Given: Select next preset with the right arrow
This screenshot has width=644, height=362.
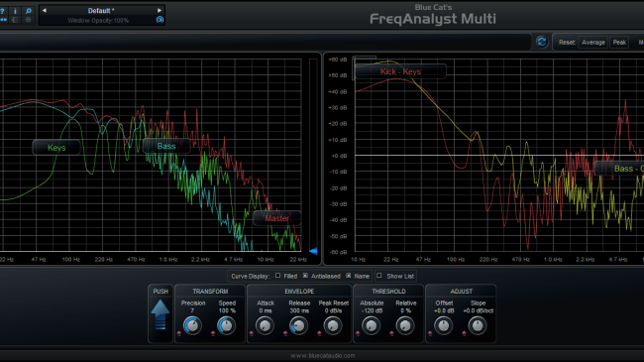Looking at the screenshot, I should point(160,10).
